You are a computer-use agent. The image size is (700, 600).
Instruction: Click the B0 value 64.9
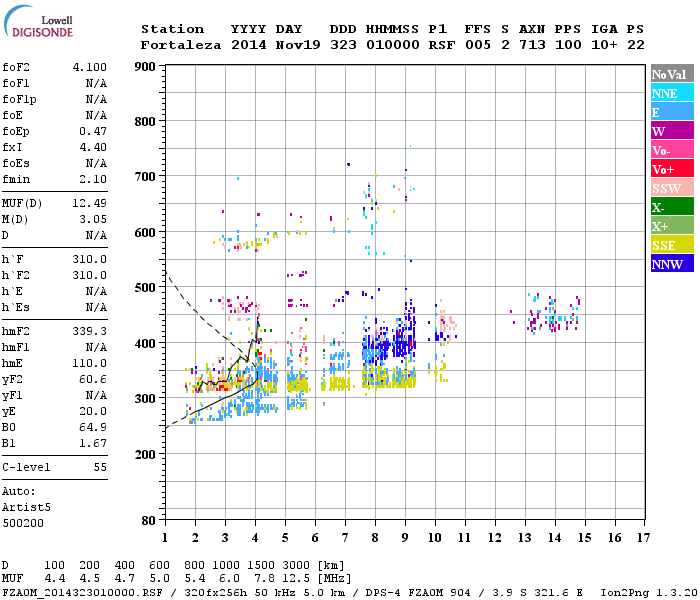[x=93, y=427]
